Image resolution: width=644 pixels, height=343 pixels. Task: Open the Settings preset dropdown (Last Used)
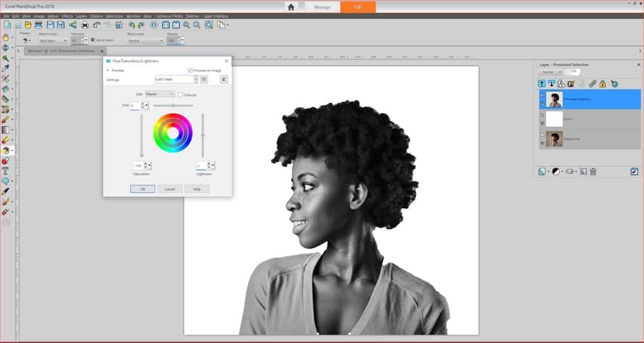[176, 79]
